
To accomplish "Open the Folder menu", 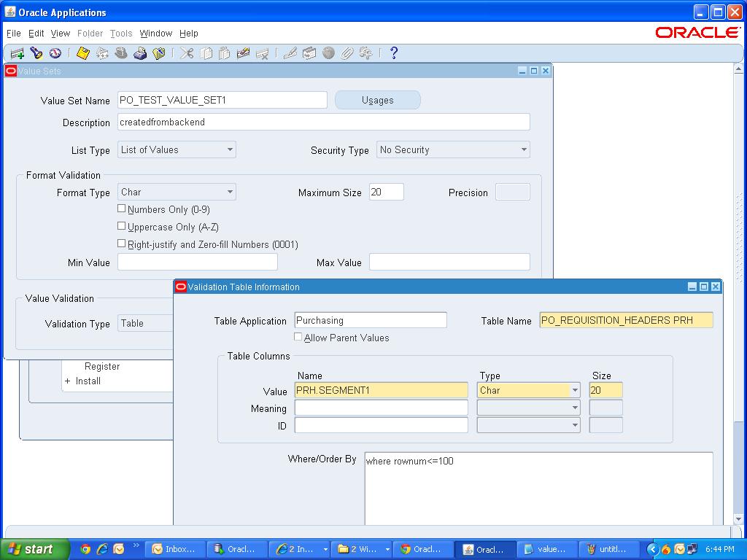I will coord(90,33).
